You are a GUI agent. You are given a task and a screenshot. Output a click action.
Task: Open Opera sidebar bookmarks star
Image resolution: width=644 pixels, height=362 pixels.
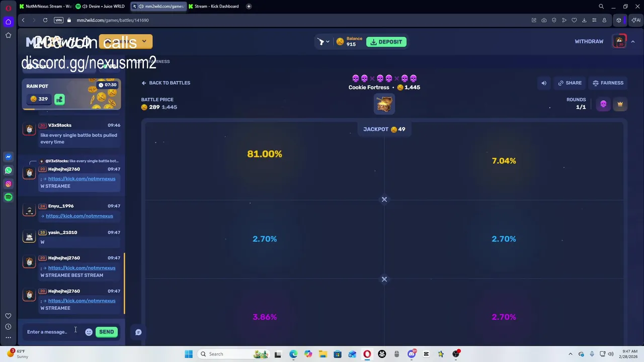click(8, 35)
